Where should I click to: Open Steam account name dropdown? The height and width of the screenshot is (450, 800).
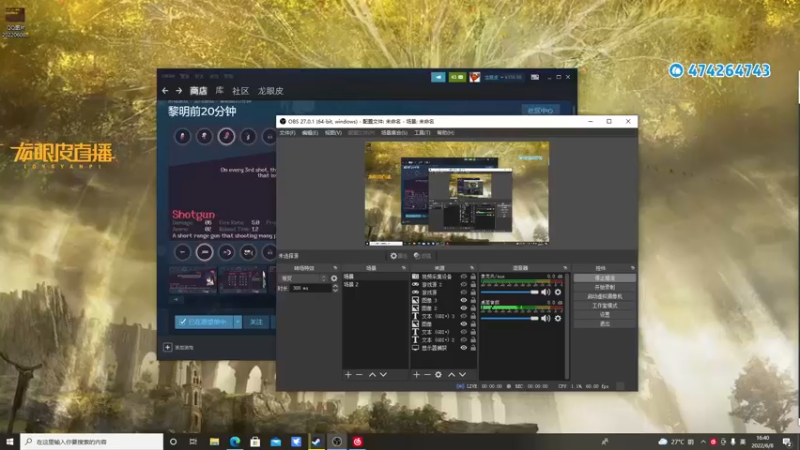[503, 77]
